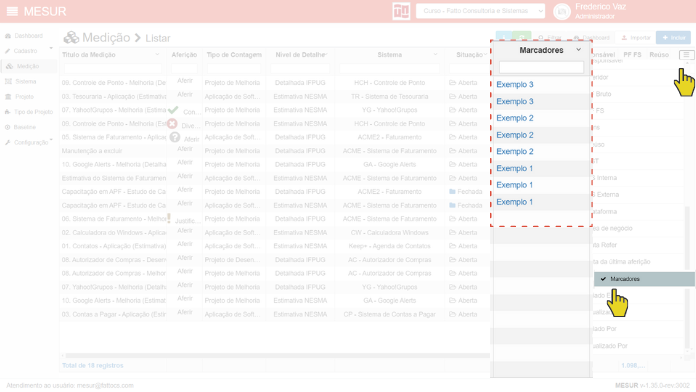Open the hamburger menu next to MESUR

pyautogui.click(x=12, y=11)
